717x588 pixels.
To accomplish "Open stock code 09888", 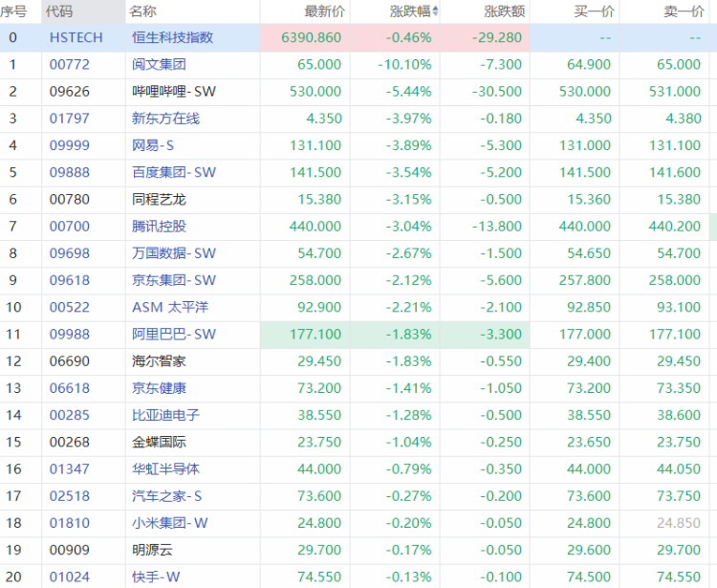I will tap(70, 172).
